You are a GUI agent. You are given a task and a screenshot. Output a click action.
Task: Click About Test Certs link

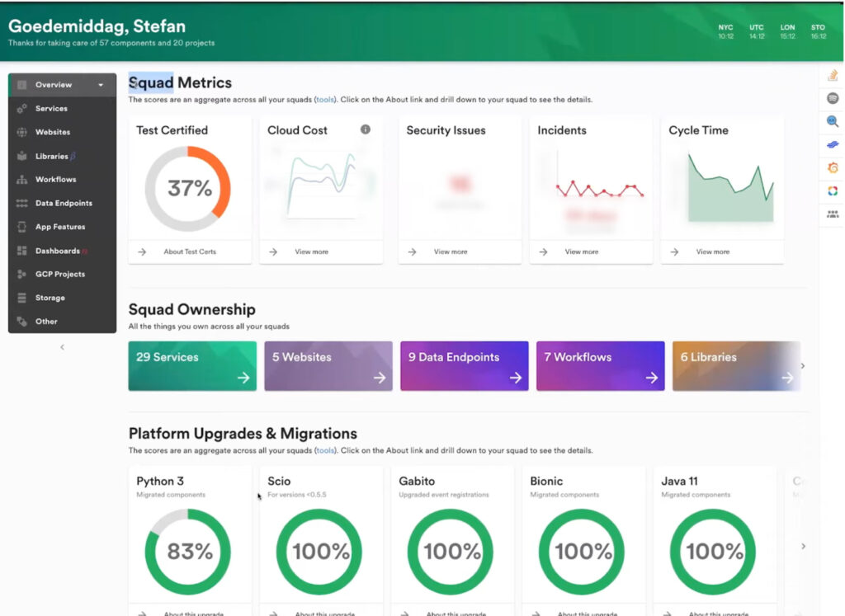[190, 252]
